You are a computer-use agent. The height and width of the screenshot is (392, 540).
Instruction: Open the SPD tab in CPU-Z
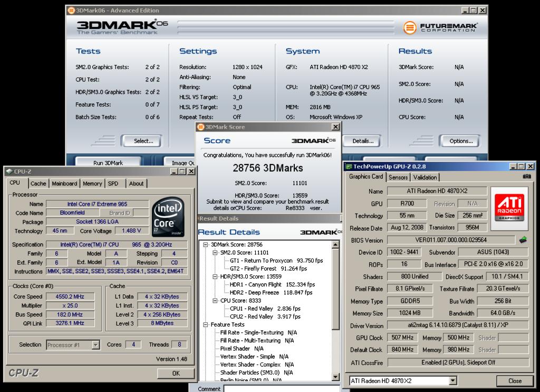113,184
